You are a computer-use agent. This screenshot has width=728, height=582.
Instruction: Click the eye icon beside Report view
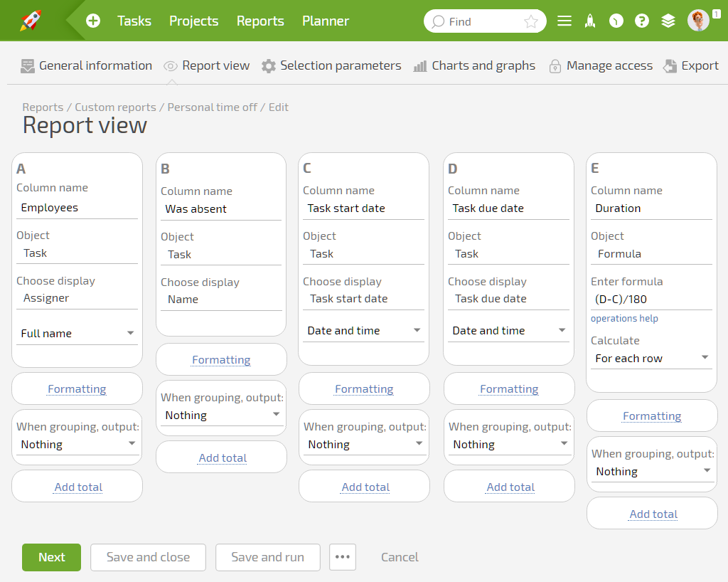click(171, 66)
